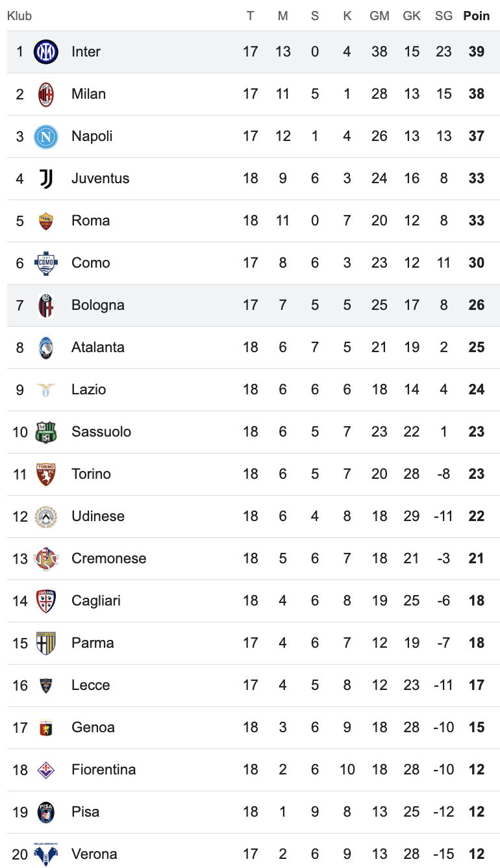500x868 pixels.
Task: Select the Fiorentina logo
Action: pyautogui.click(x=46, y=770)
